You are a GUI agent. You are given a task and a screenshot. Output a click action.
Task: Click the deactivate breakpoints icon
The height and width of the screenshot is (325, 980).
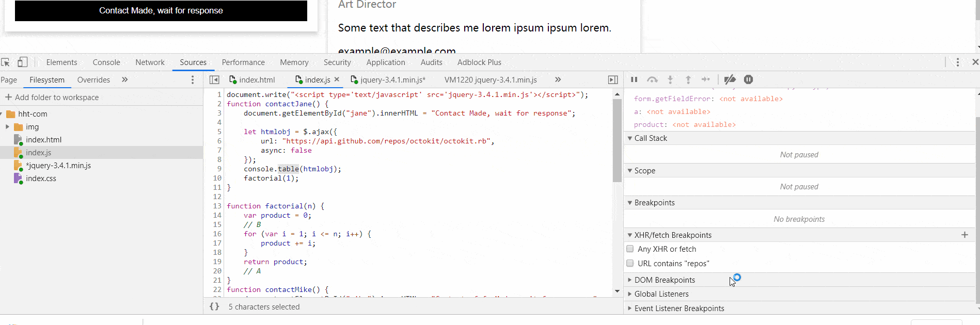730,79
